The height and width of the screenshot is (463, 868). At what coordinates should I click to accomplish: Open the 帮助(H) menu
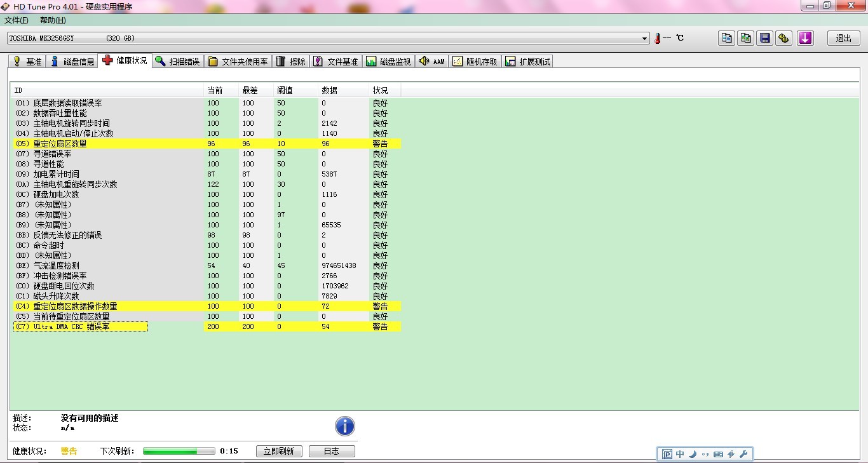tap(53, 20)
